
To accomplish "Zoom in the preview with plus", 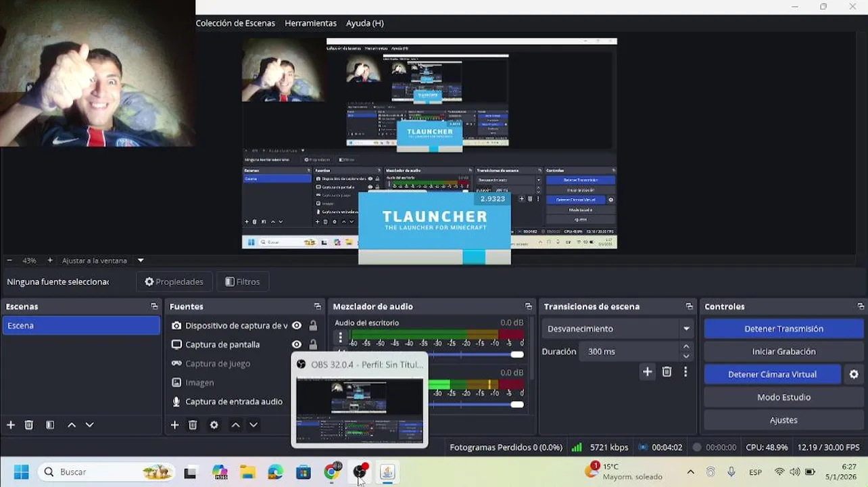I will 49,260.
